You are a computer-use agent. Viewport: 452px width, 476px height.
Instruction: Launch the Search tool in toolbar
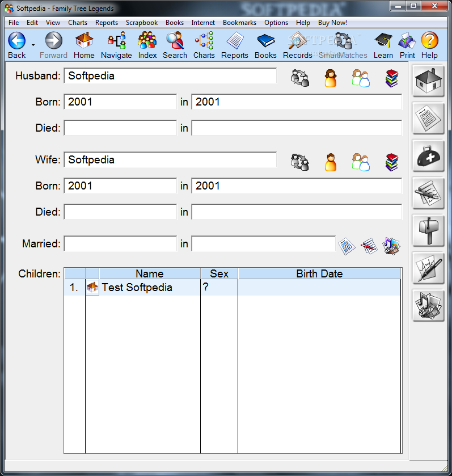175,45
